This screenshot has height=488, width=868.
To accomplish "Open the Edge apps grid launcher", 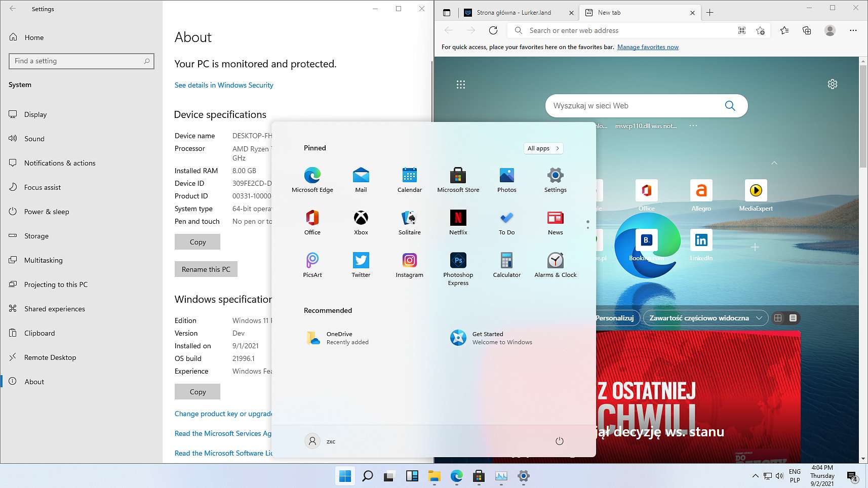I will coord(460,85).
